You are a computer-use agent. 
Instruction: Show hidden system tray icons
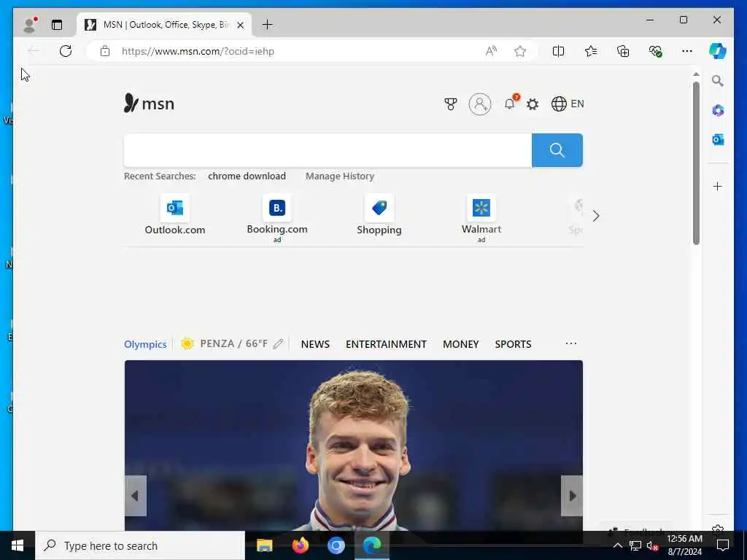click(617, 545)
